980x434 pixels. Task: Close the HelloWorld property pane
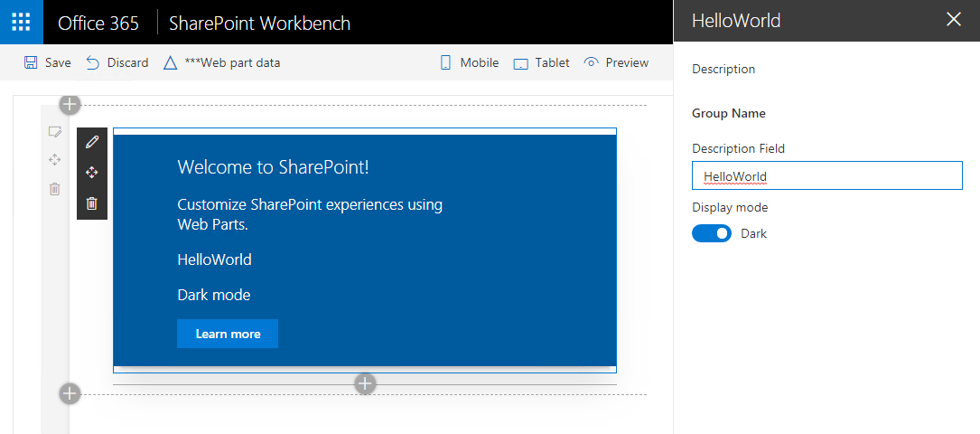[x=954, y=19]
